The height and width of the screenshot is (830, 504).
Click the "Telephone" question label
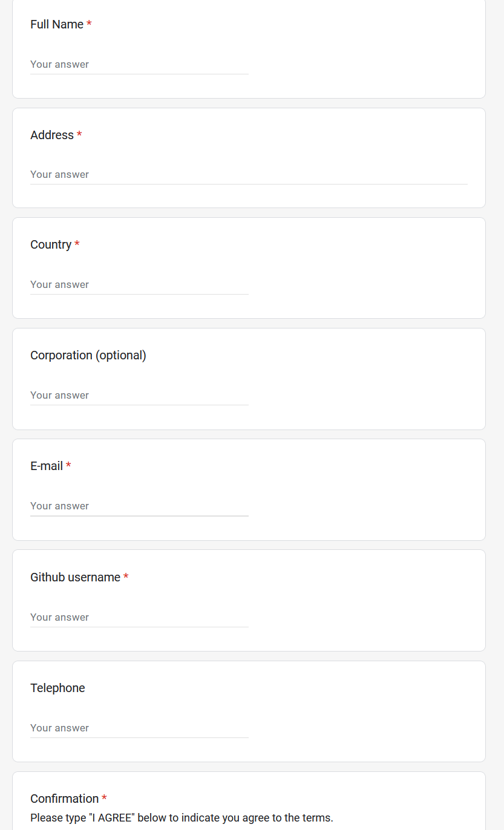[57, 688]
